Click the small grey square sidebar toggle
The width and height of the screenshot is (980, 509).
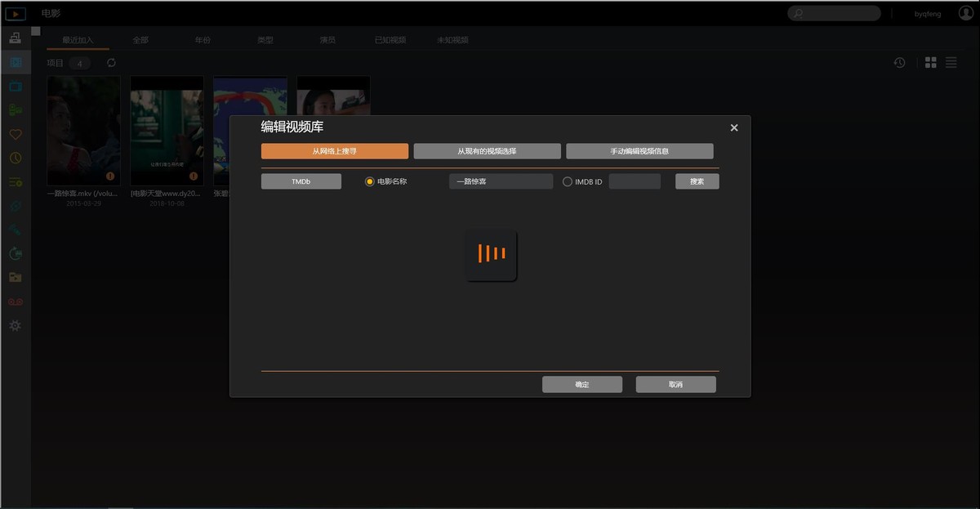pos(36,31)
